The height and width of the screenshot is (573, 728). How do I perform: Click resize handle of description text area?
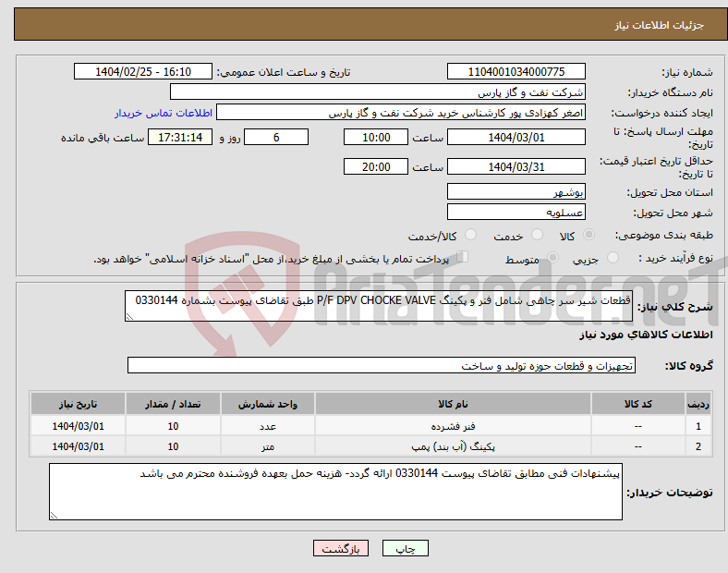[129, 317]
